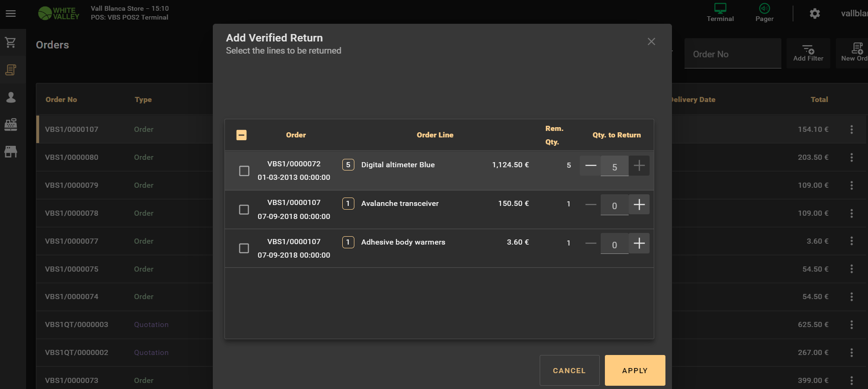Open the customers sidebar icon
The image size is (868, 389).
[x=11, y=97]
